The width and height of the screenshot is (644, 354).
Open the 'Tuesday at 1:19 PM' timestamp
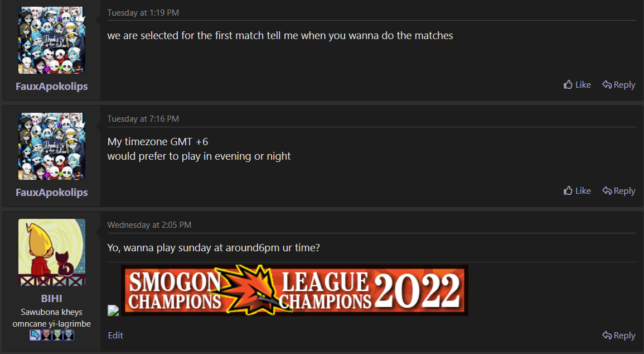(x=143, y=13)
